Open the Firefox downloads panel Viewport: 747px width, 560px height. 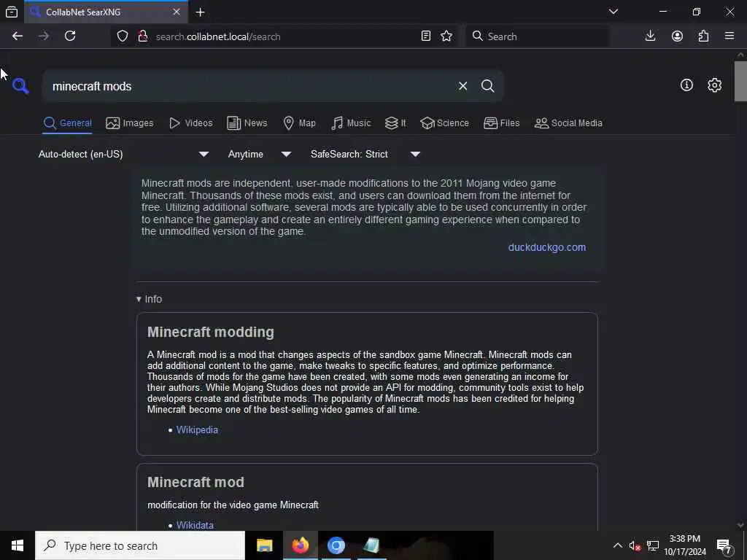(650, 36)
